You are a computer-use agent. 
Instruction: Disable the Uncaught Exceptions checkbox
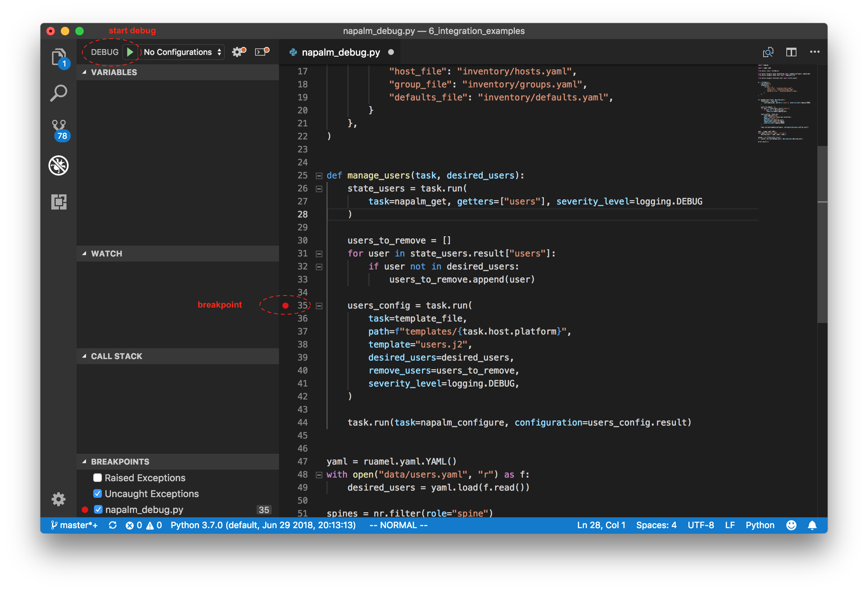click(x=98, y=493)
